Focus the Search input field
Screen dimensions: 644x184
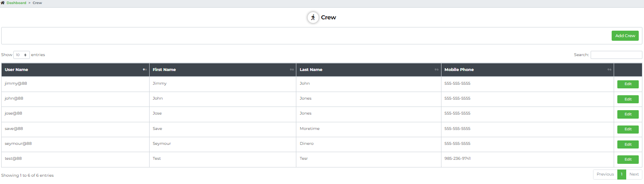[x=616, y=55]
